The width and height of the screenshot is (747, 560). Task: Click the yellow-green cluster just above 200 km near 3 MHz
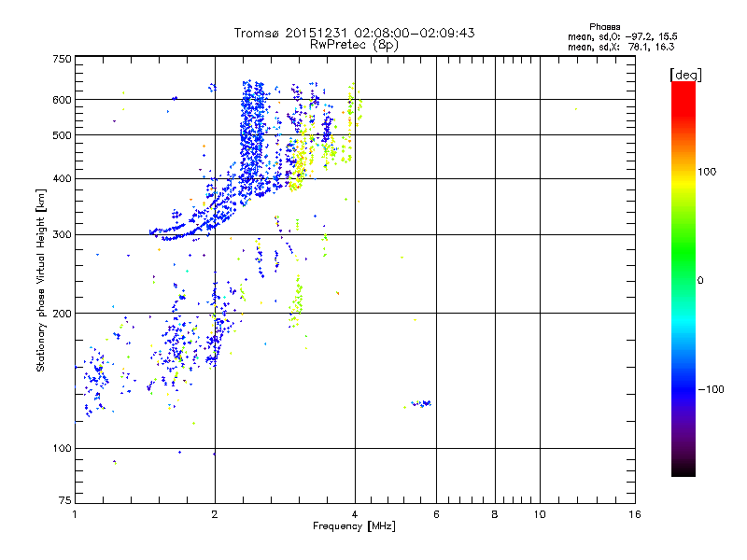tap(296, 301)
